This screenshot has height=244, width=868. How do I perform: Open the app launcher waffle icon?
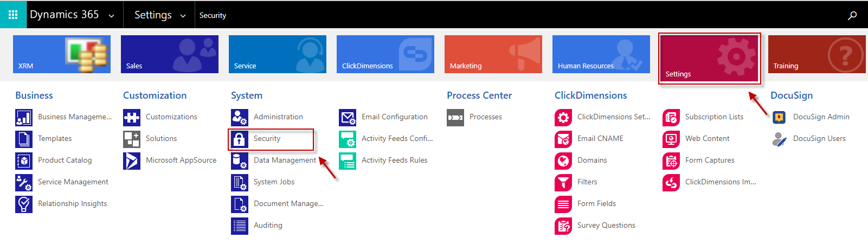(13, 15)
